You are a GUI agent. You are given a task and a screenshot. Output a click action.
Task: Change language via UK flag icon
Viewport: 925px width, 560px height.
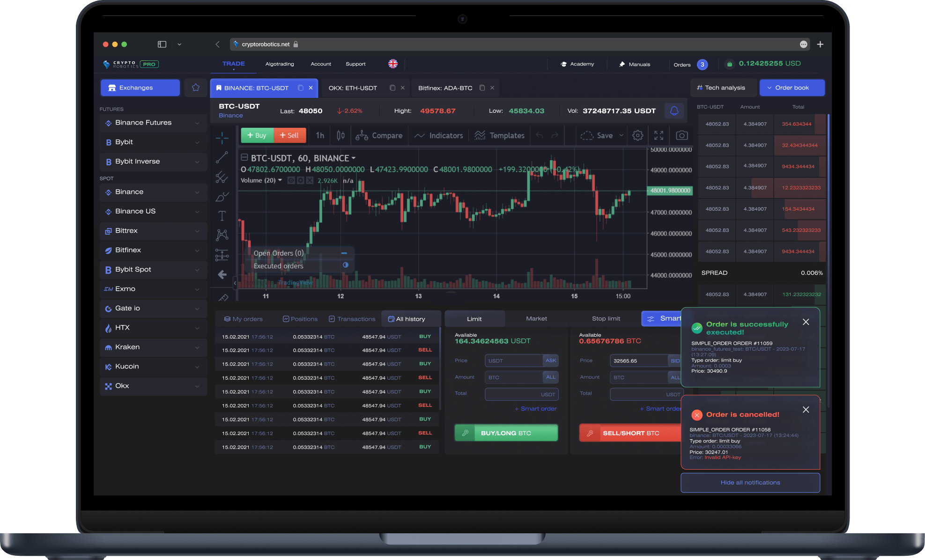(393, 64)
